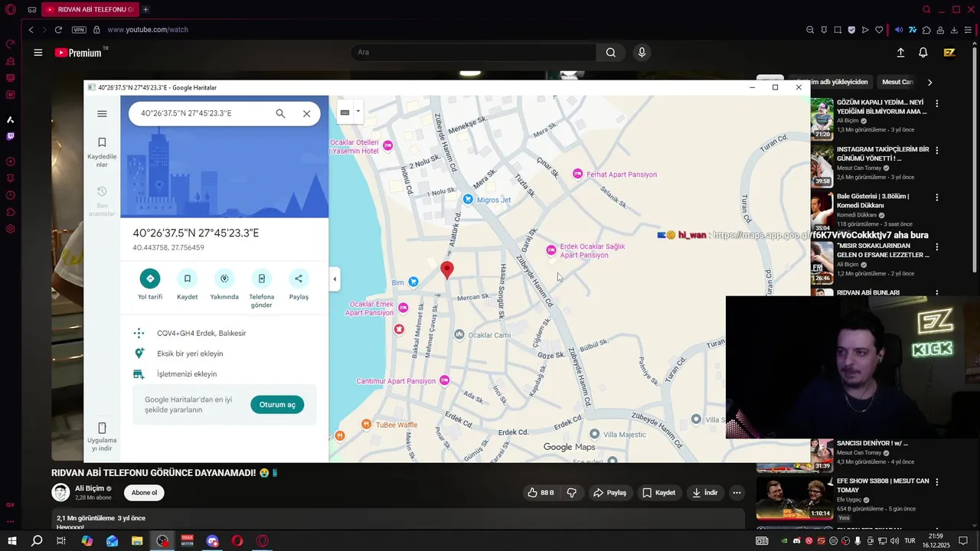Click the YouTube upload create icon
Viewport: 980px width, 551px height.
(x=900, y=52)
